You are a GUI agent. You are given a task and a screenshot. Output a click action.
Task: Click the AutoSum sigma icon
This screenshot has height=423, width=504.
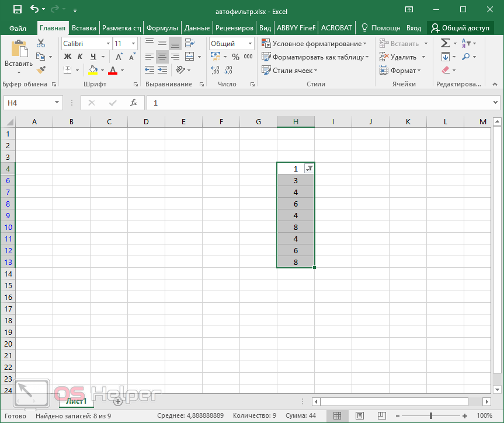[x=445, y=43]
